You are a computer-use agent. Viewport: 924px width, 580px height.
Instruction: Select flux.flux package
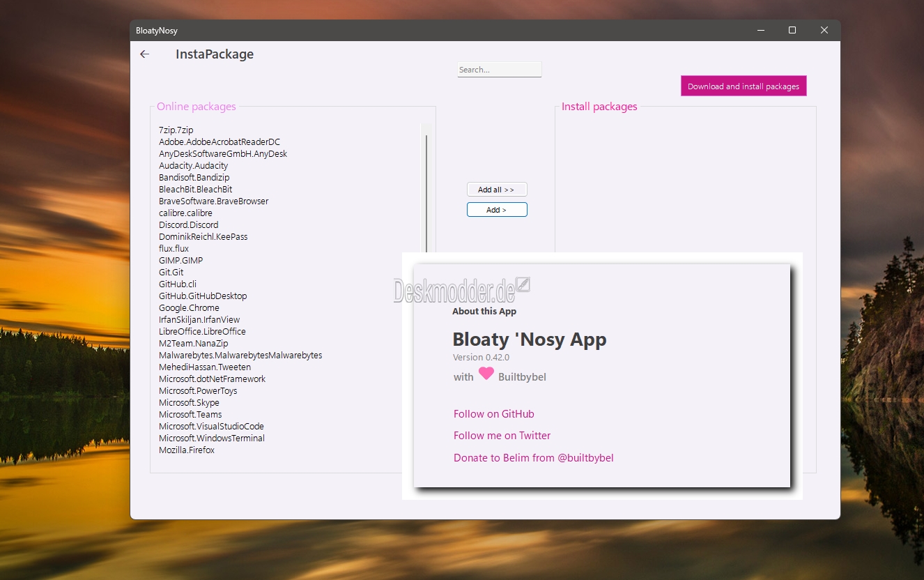(x=174, y=249)
